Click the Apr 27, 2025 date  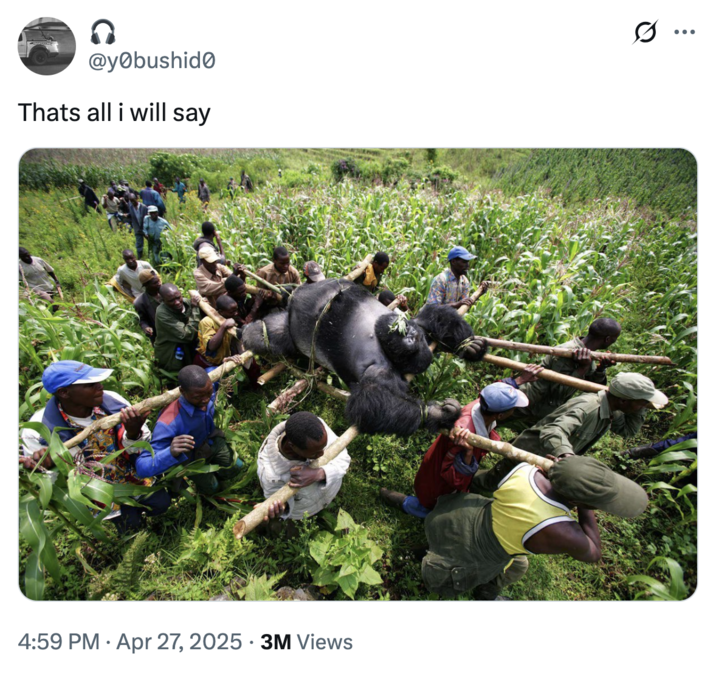click(x=179, y=642)
